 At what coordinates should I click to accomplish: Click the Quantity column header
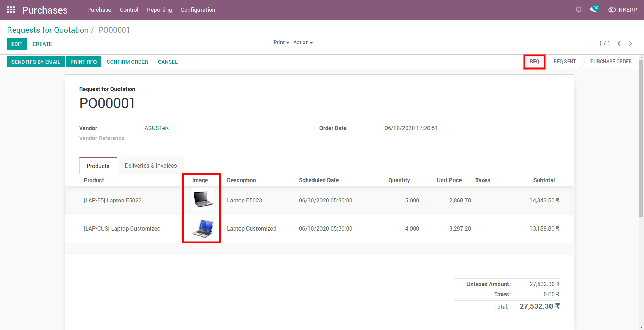click(399, 180)
